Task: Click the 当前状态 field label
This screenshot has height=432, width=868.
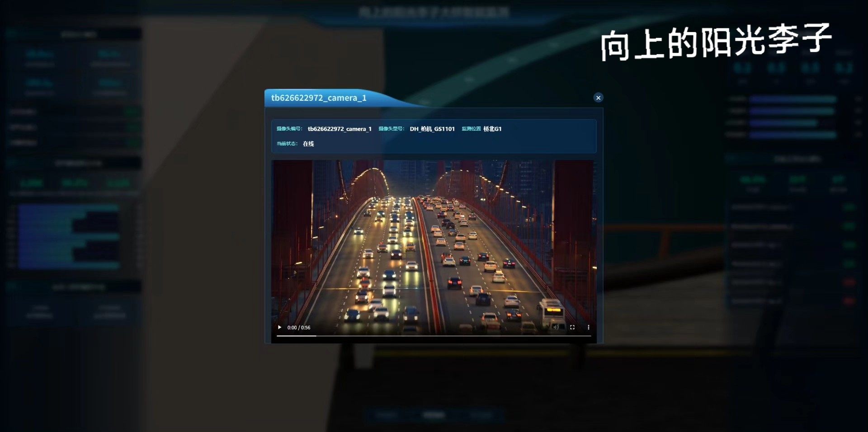Action: [x=287, y=144]
